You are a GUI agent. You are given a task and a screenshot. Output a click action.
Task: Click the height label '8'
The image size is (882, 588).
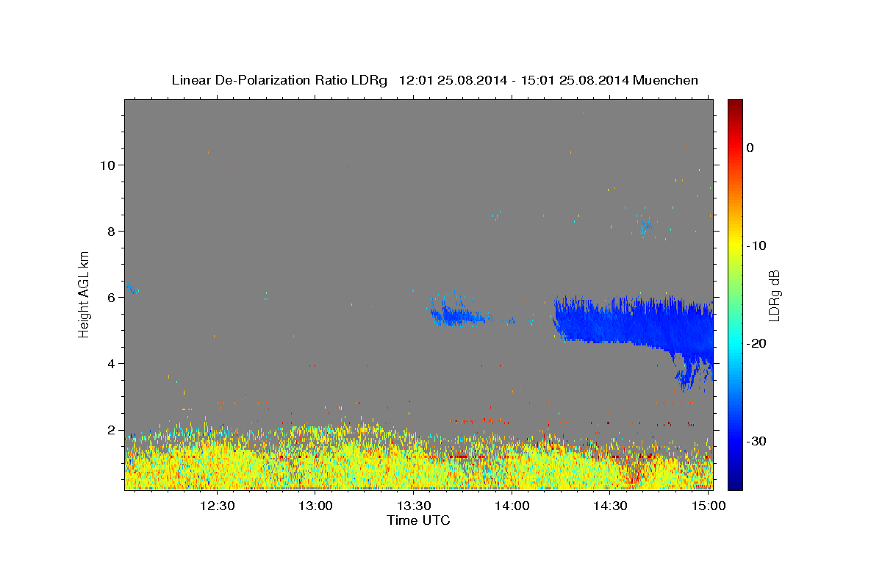pyautogui.click(x=112, y=232)
